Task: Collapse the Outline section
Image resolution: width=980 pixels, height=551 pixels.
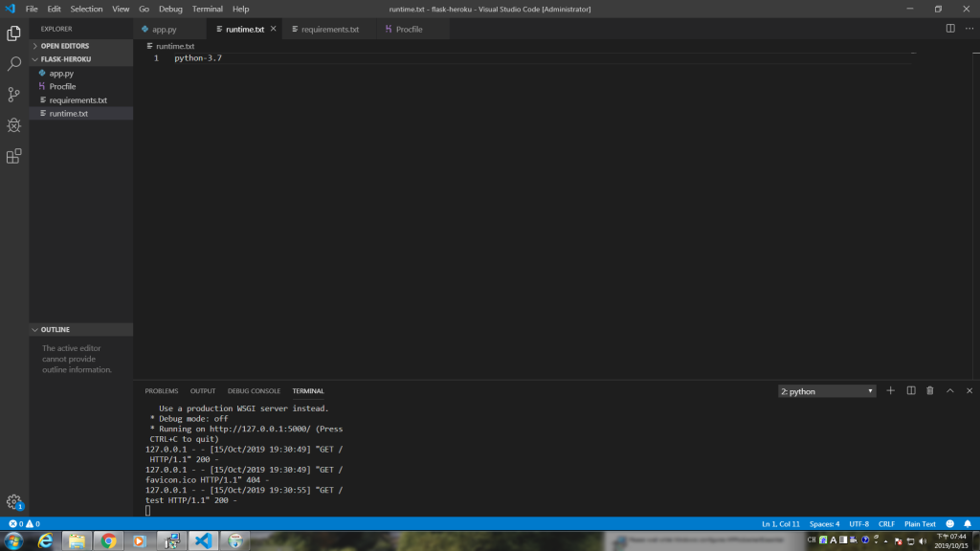Action: tap(80, 330)
